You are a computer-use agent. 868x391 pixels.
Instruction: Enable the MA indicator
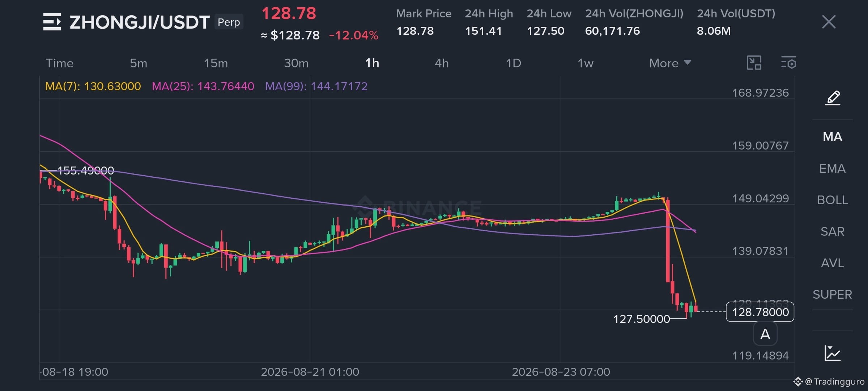pos(833,136)
